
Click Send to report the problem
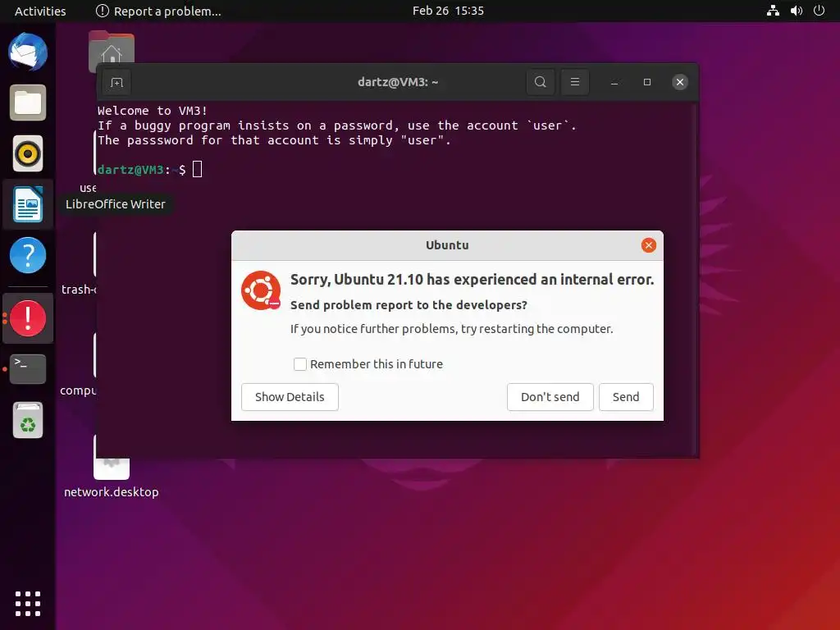pos(626,397)
